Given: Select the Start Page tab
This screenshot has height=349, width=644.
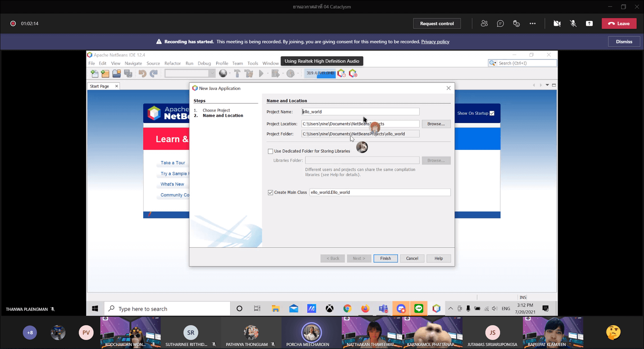Looking at the screenshot, I should click(x=100, y=86).
